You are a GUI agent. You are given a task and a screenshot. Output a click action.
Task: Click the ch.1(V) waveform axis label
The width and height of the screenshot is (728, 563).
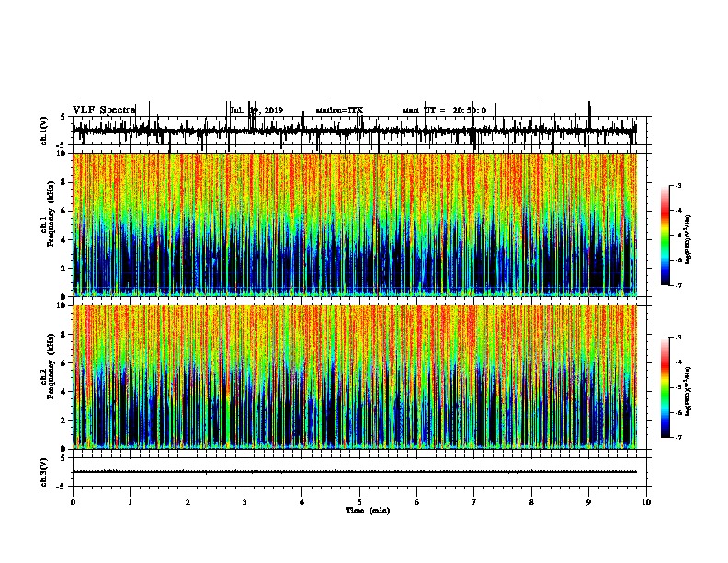[43, 131]
